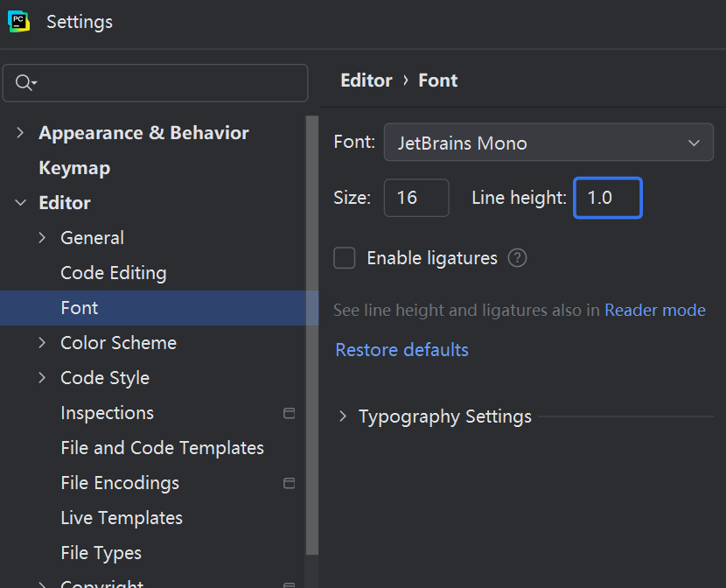Expand Appearance & Behavior tree node
Viewport: 726px width, 588px height.
point(20,133)
